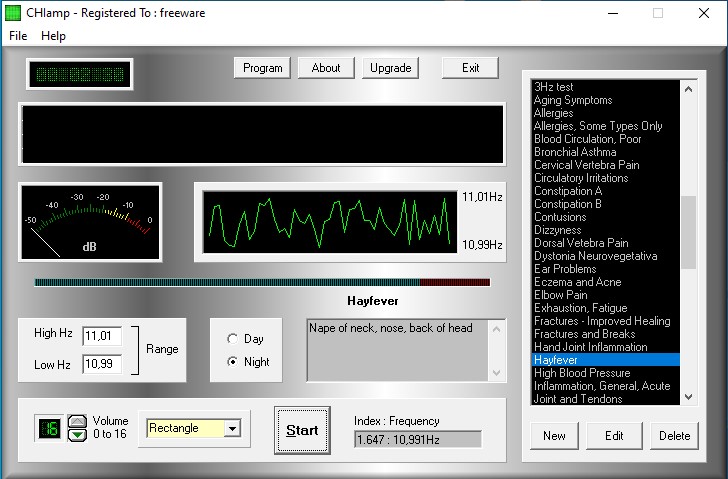Click the frequency progress bar
This screenshot has width=728, height=479.
tap(262, 283)
